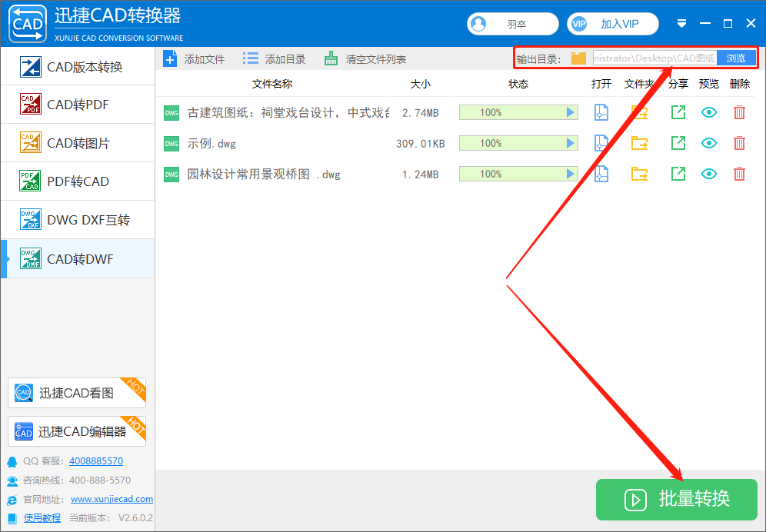
Task: Switch to CAD转PDF mode
Action: coord(78,105)
